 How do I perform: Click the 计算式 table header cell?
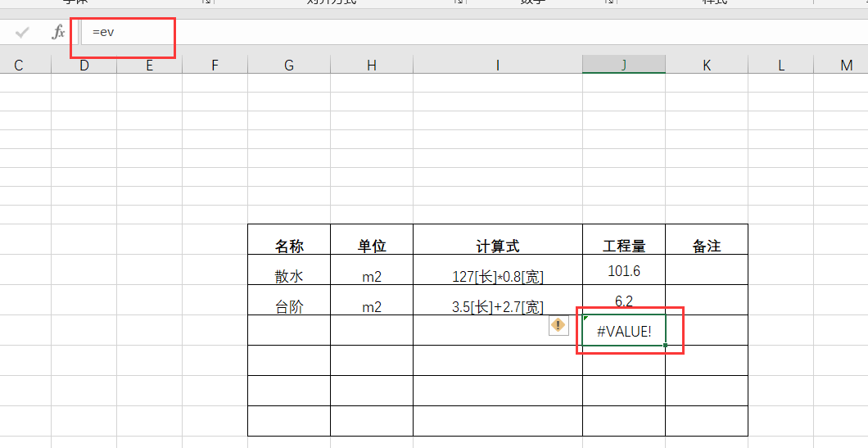click(x=497, y=246)
